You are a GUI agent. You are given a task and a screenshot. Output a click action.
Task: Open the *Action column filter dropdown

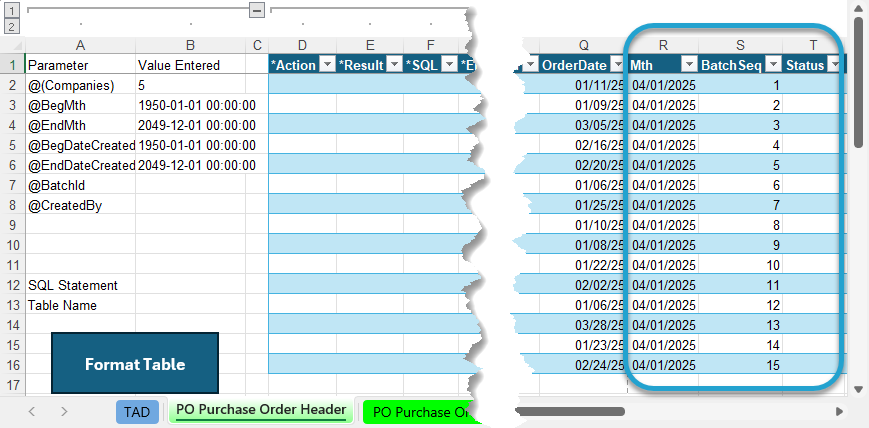[x=328, y=65]
